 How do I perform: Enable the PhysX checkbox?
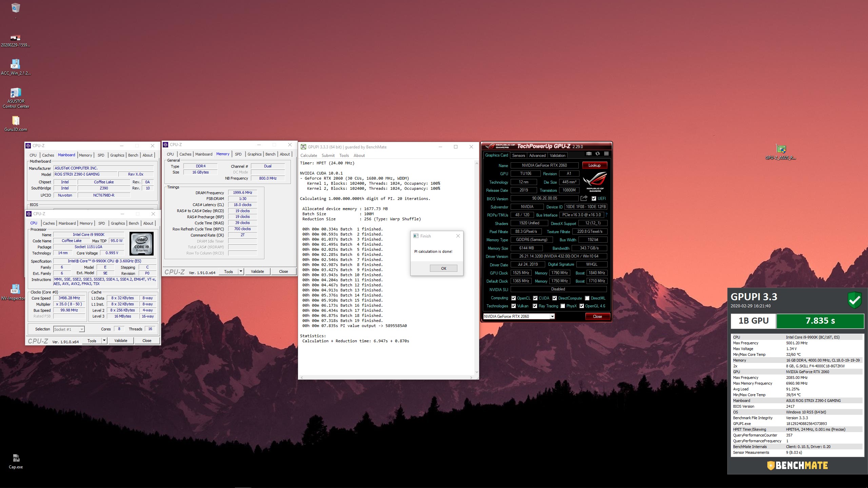click(563, 306)
